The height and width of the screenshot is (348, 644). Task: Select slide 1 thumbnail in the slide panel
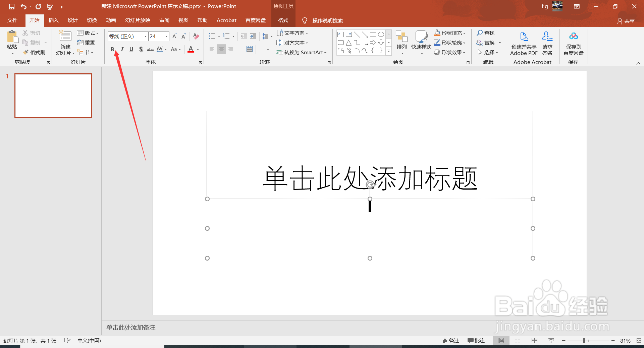(x=53, y=96)
